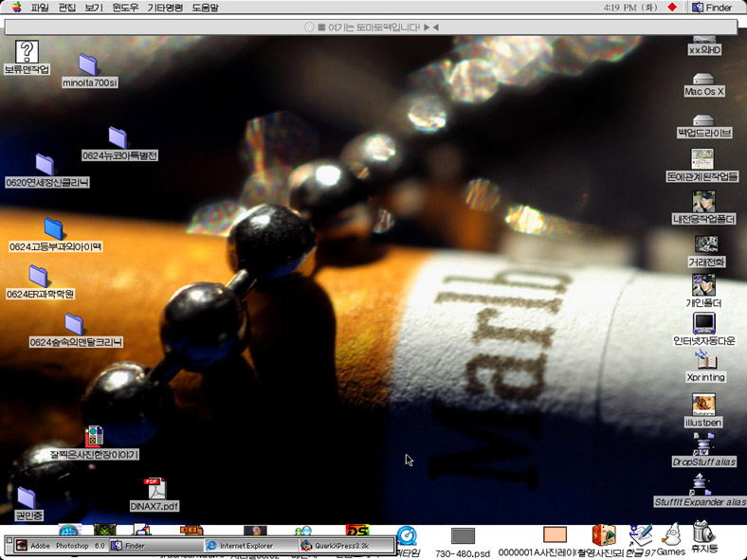Open the Apple menu
This screenshot has height=560, width=747.
click(15, 8)
